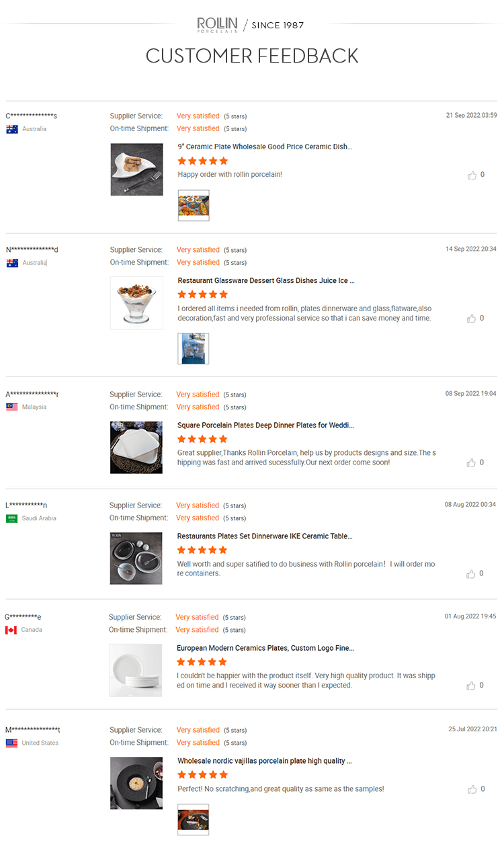
Task: View the stacked white plates product image
Action: [x=136, y=670]
